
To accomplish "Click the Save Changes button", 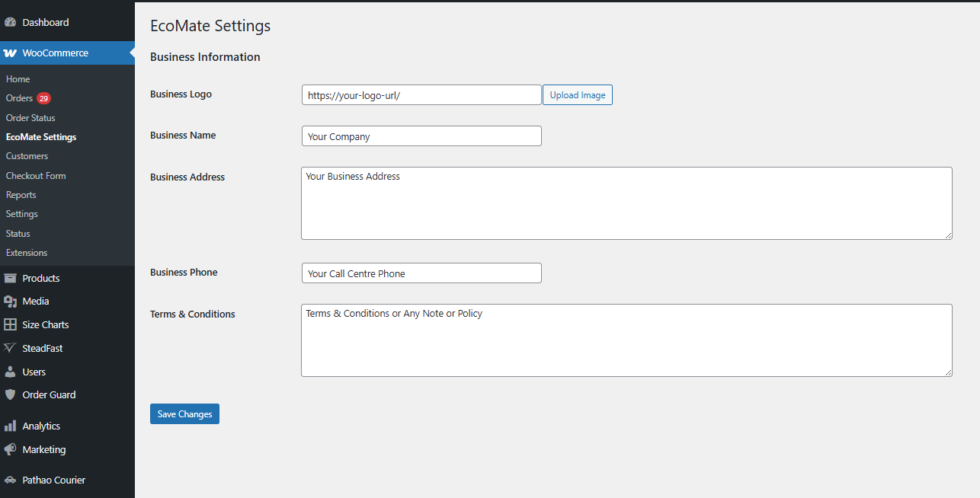I will pyautogui.click(x=184, y=413).
